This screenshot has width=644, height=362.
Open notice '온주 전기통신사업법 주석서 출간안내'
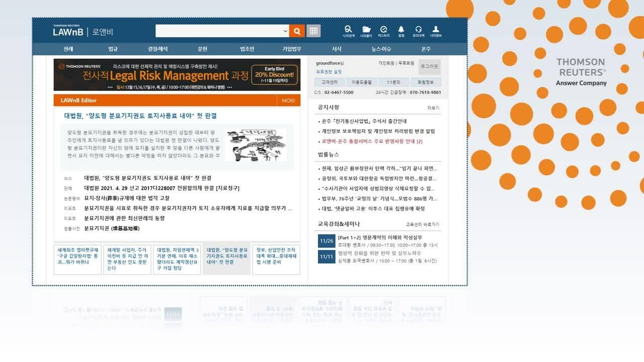[364, 121]
